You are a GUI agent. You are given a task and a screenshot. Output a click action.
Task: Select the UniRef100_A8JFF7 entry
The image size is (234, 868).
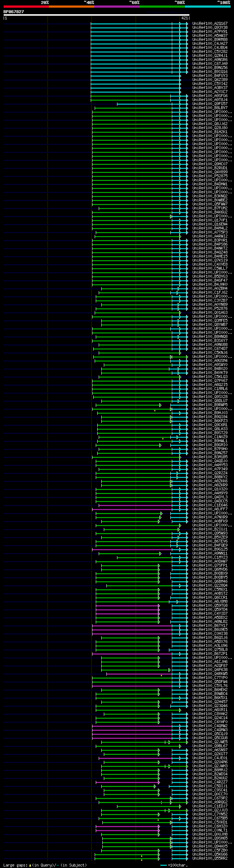(210, 509)
